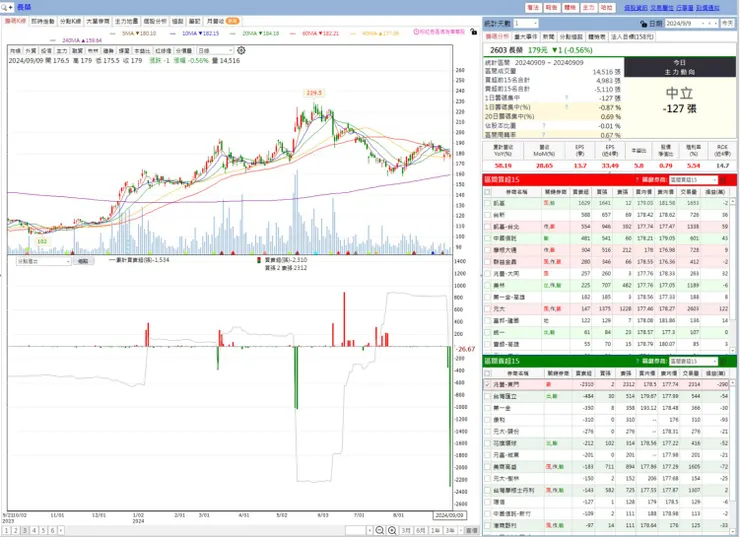Switch to the 籌碼K線 tab
Image resolution: width=740 pixels, height=537 pixels.
(x=16, y=21)
